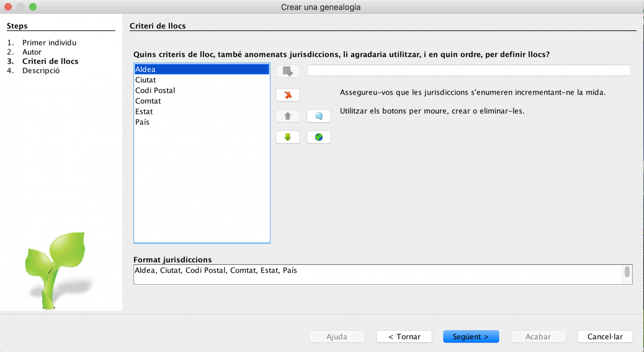This screenshot has width=644, height=352.
Task: Move selected jurisdiction up with gray arrow
Action: [287, 116]
